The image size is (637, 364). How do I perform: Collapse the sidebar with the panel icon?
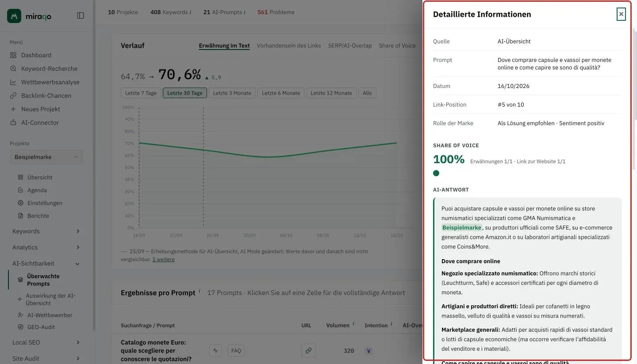(x=81, y=15)
